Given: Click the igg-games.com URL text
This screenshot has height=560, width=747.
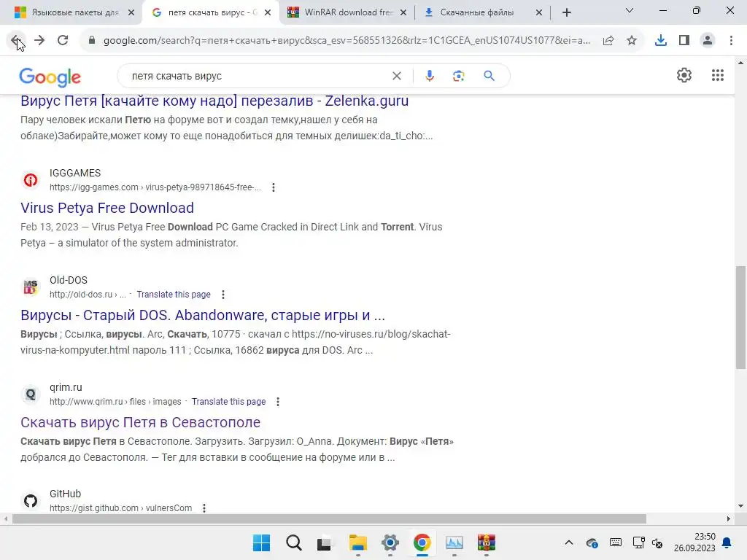Looking at the screenshot, I should [x=155, y=187].
